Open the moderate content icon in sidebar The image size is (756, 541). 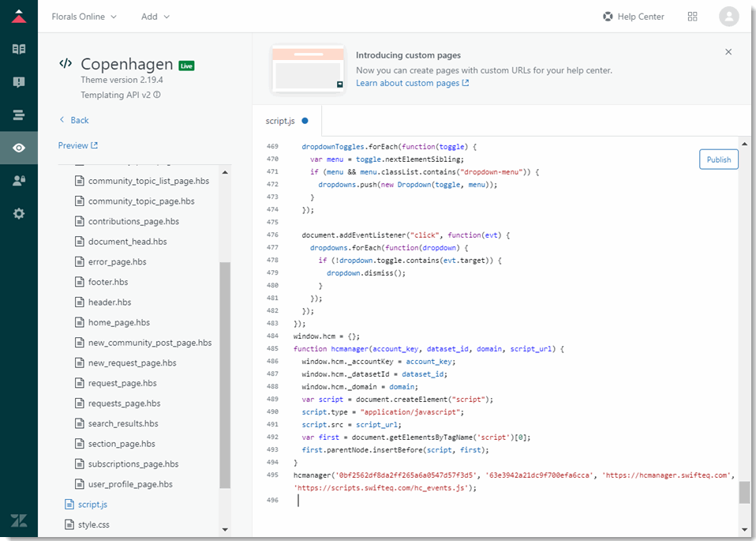[x=19, y=82]
